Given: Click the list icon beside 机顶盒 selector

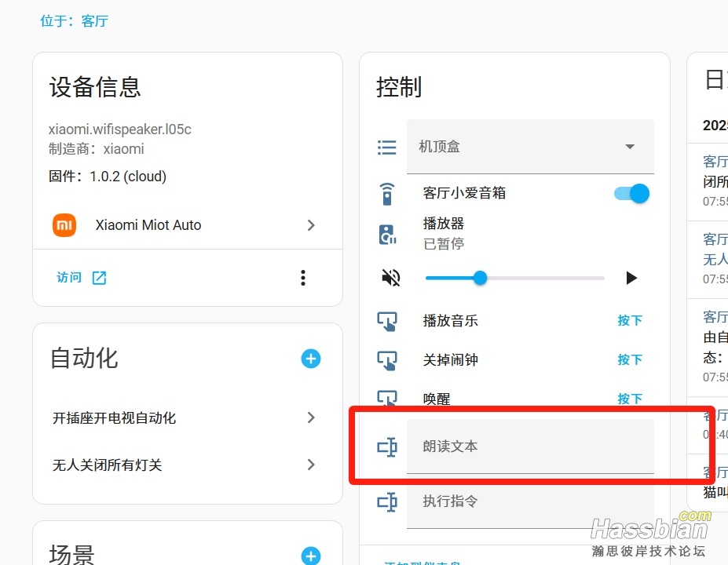Looking at the screenshot, I should pyautogui.click(x=386, y=148).
